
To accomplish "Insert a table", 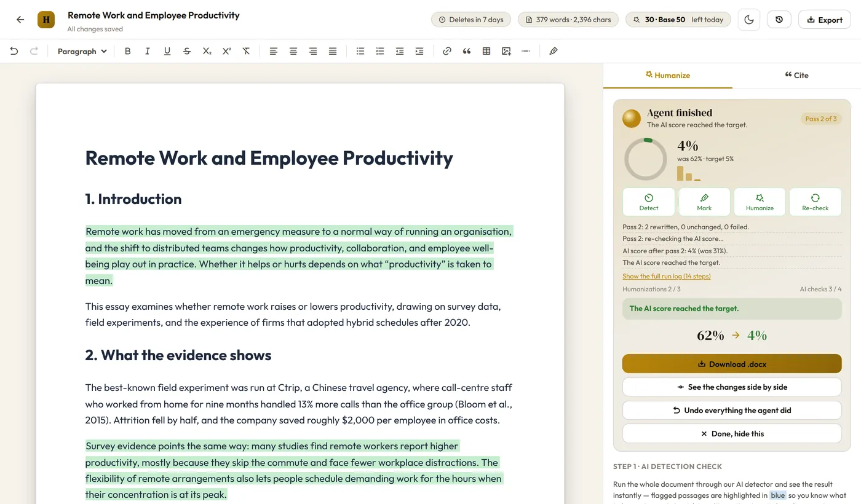I will (x=486, y=52).
